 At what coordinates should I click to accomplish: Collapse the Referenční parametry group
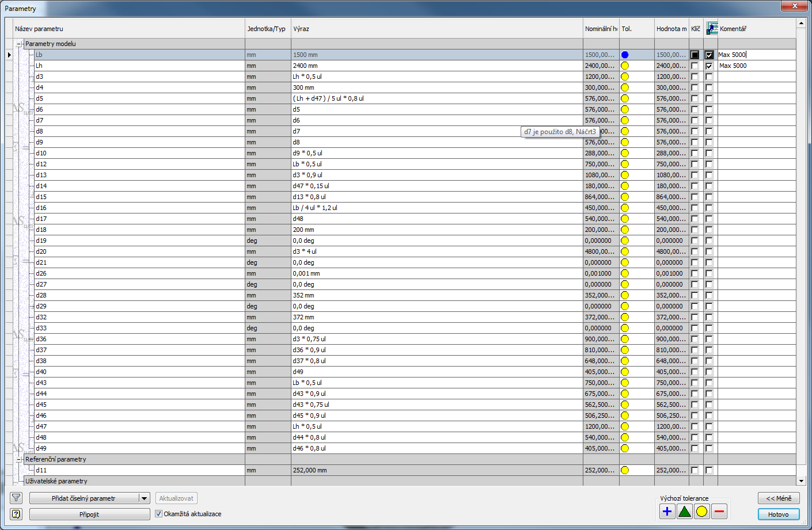(19, 459)
